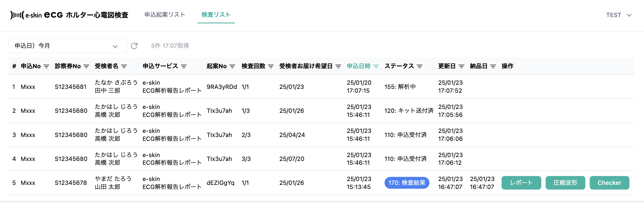This screenshot has height=203, width=644.
Task: Click the green filter icon next to 申込日時
Action: pyautogui.click(x=376, y=66)
